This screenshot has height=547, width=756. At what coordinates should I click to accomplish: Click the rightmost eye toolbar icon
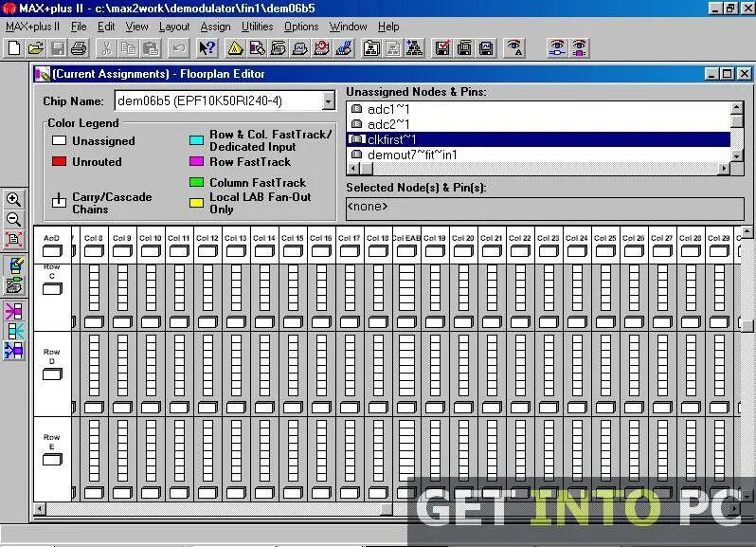coord(579,48)
